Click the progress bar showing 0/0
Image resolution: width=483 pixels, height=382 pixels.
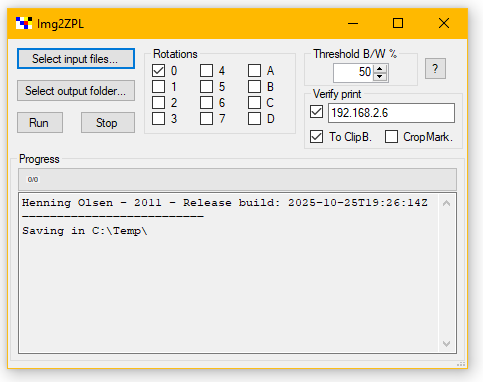click(237, 179)
